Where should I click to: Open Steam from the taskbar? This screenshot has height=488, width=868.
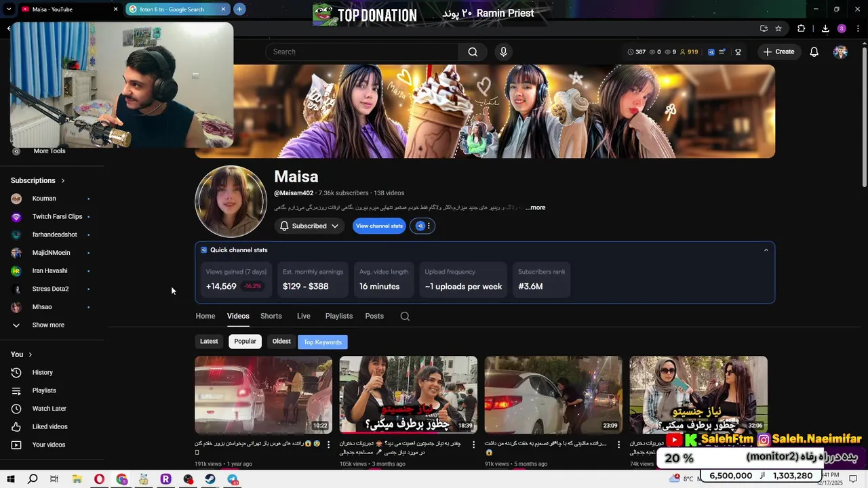[x=210, y=479]
